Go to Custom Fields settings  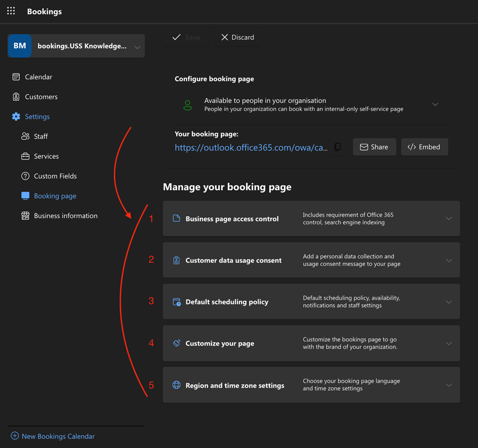[x=55, y=176]
